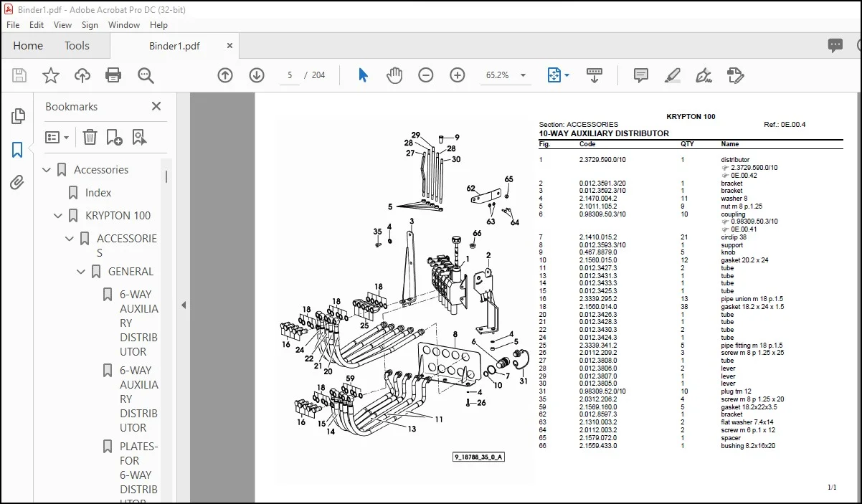Open first 6-WAY AUXILIARY DISTRIBUTOR bookmark
The height and width of the screenshot is (504, 862).
(x=139, y=323)
